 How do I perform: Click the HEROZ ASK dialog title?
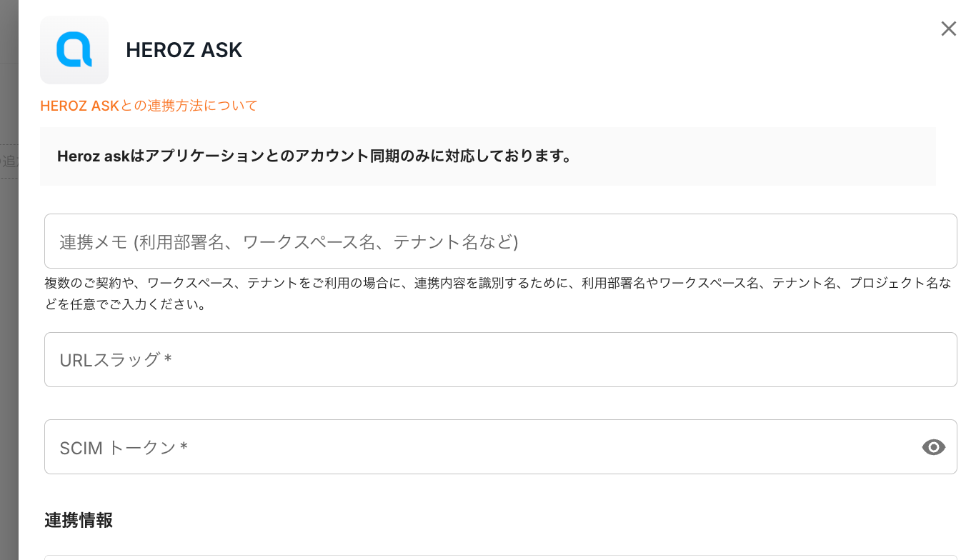pyautogui.click(x=184, y=50)
